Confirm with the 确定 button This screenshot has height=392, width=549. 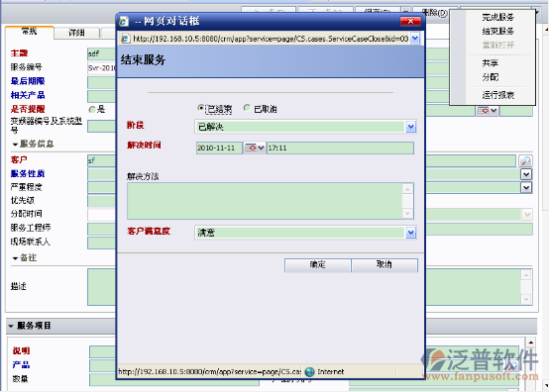(x=317, y=265)
